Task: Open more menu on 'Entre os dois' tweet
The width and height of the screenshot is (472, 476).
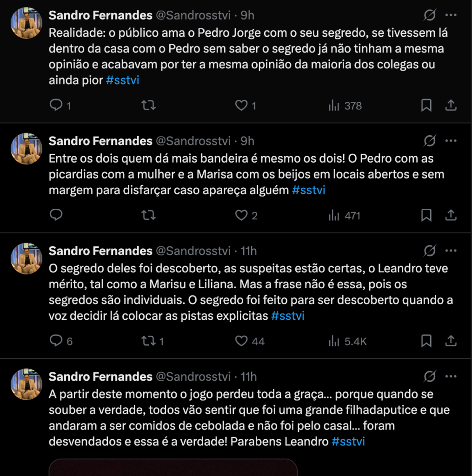Action: [x=451, y=141]
